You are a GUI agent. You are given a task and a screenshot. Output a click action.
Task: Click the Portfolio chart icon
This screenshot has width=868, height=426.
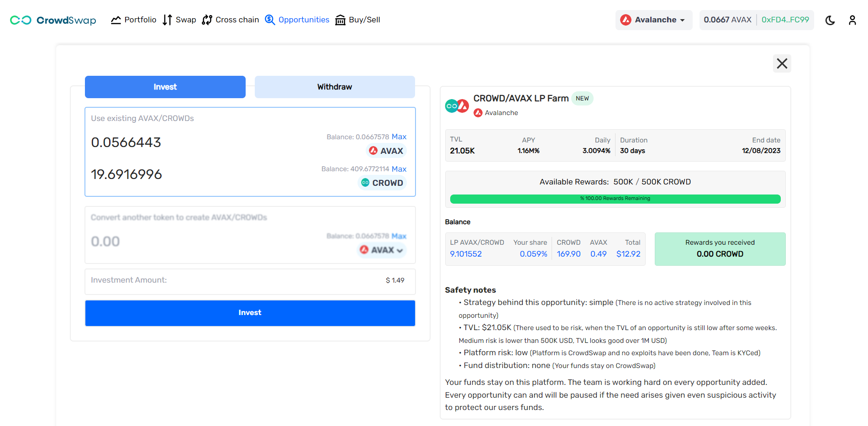[116, 20]
